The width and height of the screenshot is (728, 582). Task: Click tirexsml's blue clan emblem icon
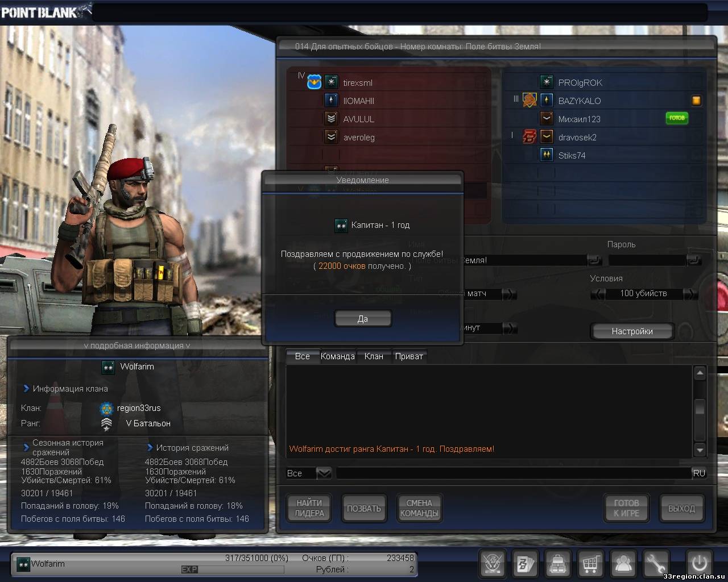tap(315, 83)
